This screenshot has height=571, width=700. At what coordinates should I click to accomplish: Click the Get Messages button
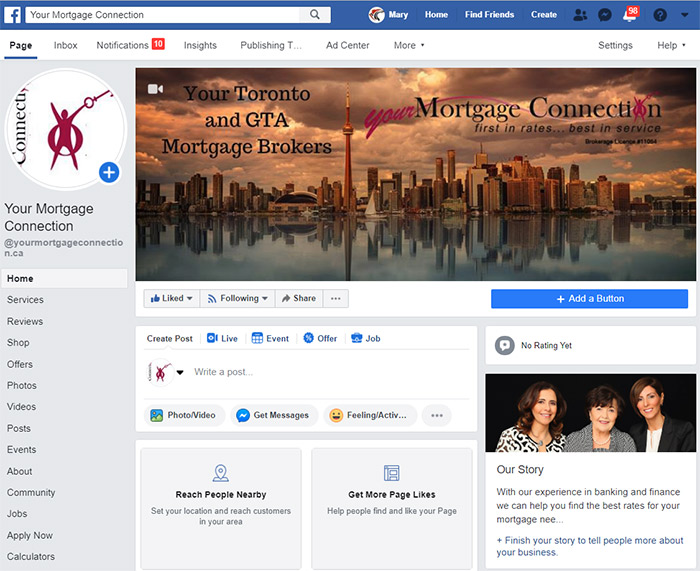tap(274, 415)
